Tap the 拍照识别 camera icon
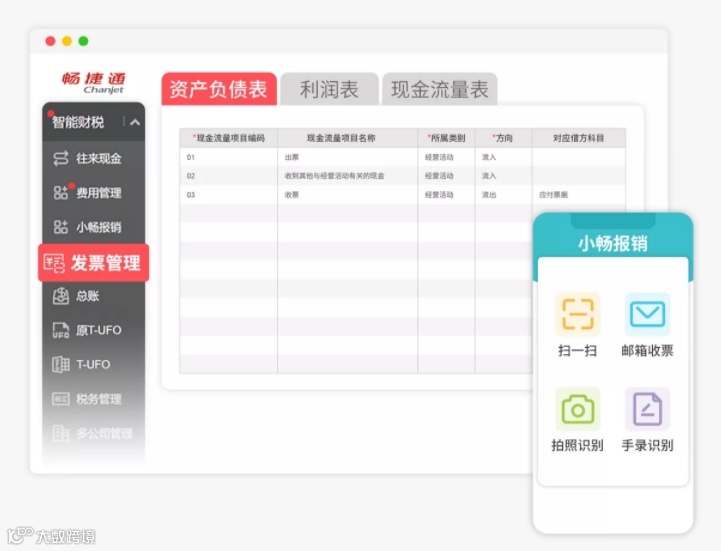The height and width of the screenshot is (551, 721). click(578, 409)
